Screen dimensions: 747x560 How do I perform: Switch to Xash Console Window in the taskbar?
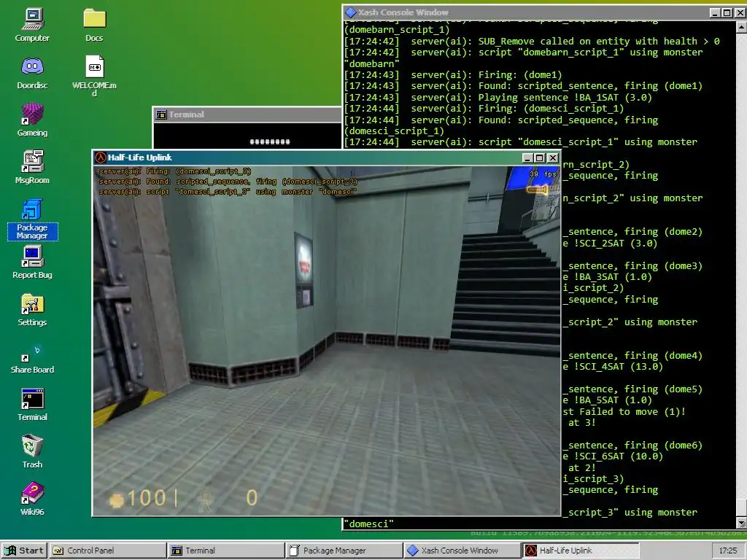tap(462, 551)
